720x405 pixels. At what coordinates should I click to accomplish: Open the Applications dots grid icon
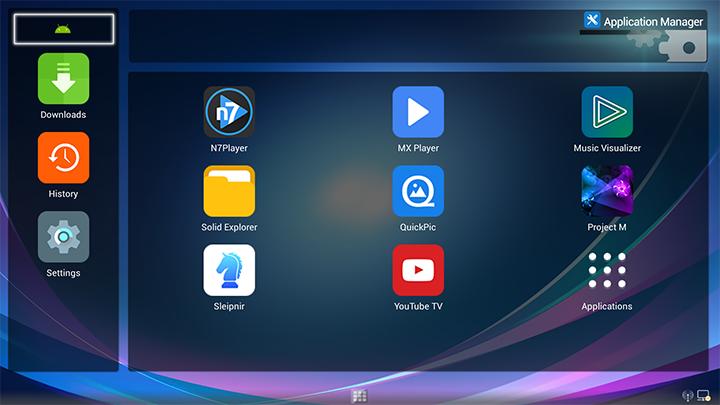pos(607,270)
